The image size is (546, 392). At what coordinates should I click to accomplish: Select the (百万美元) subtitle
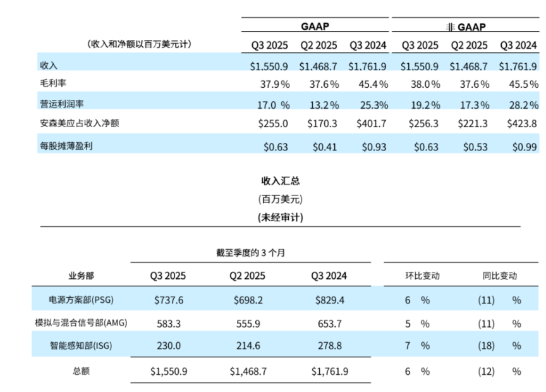(281, 199)
